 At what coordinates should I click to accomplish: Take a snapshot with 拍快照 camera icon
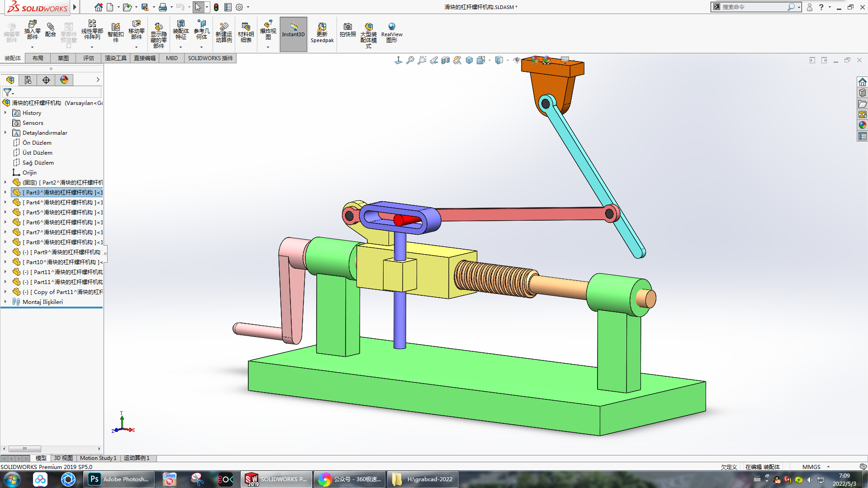tap(347, 30)
